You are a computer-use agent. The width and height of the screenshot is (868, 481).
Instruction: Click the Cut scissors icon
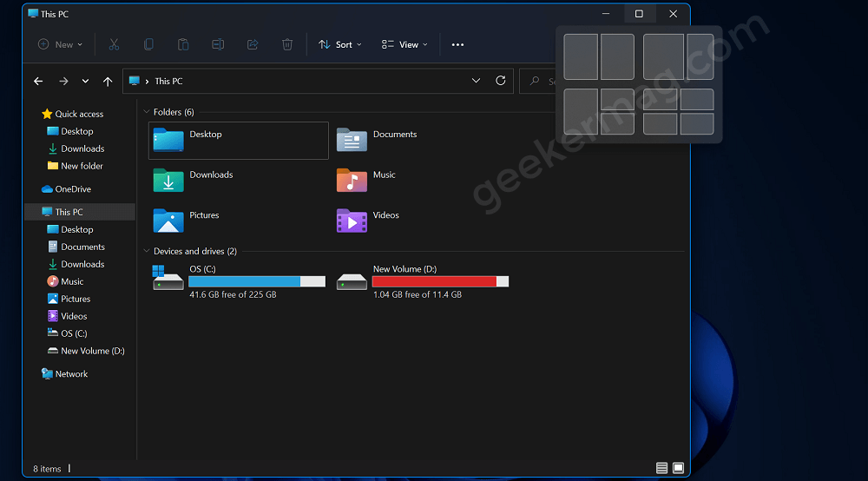click(114, 44)
